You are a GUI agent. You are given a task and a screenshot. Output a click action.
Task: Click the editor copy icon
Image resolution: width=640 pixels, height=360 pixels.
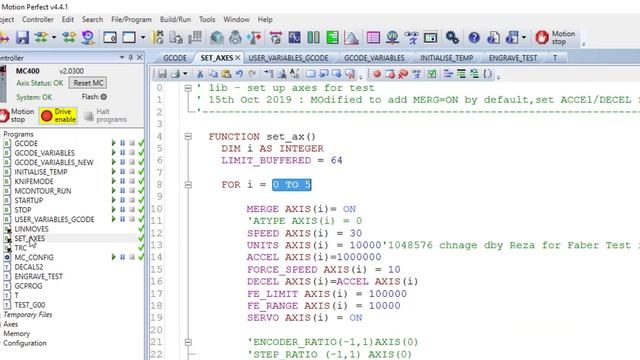click(x=213, y=74)
